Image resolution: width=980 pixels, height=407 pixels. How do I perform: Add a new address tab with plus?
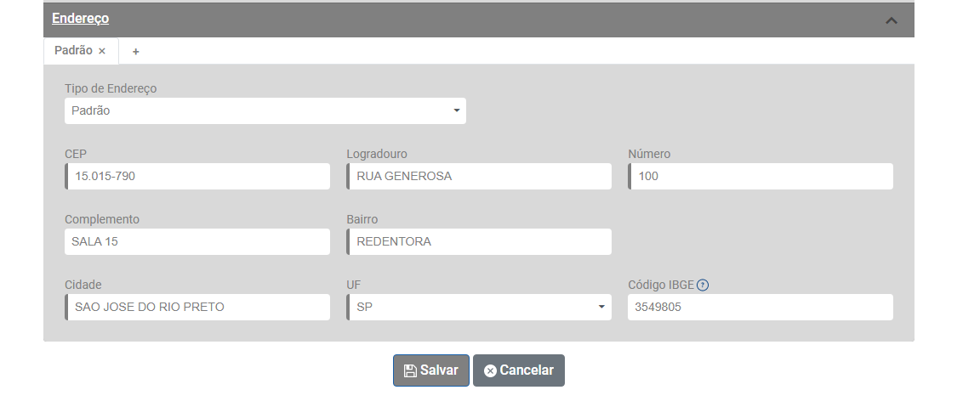135,51
